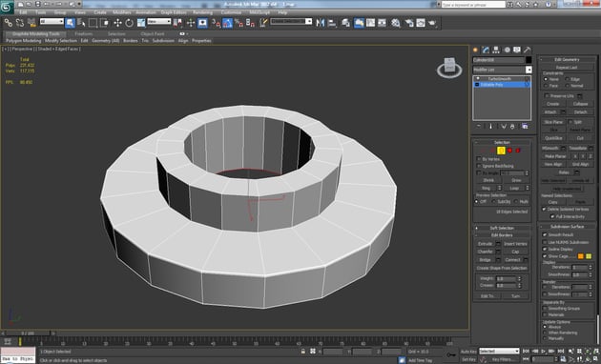Image resolution: width=601 pixels, height=364 pixels.
Task: Open the Utilities hammer panel tab
Action: 528,50
